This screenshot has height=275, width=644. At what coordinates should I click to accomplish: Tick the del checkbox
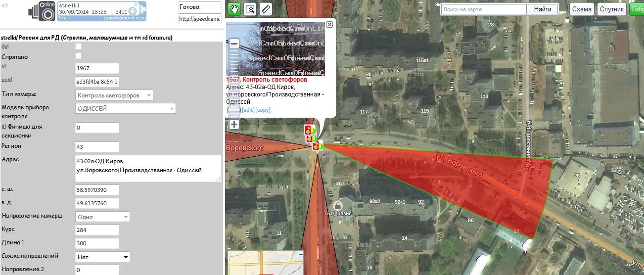click(78, 46)
